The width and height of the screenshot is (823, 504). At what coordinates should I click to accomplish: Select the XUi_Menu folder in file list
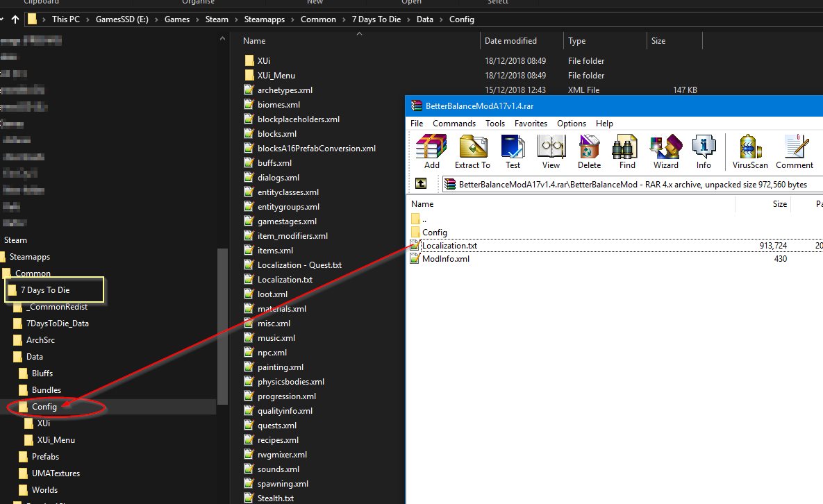click(x=276, y=76)
